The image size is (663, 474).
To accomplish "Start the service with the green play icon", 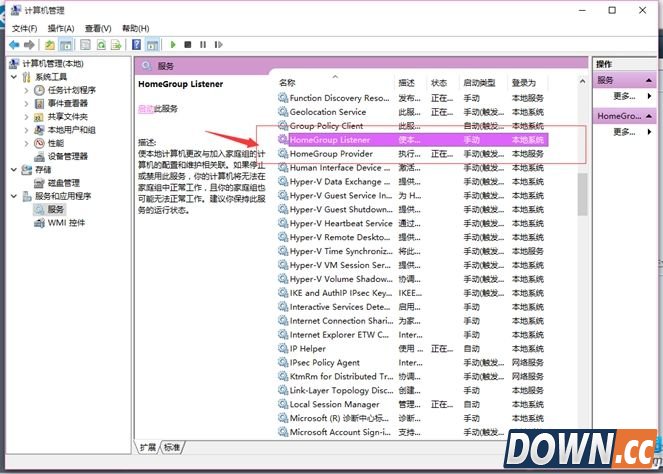I will click(x=173, y=44).
